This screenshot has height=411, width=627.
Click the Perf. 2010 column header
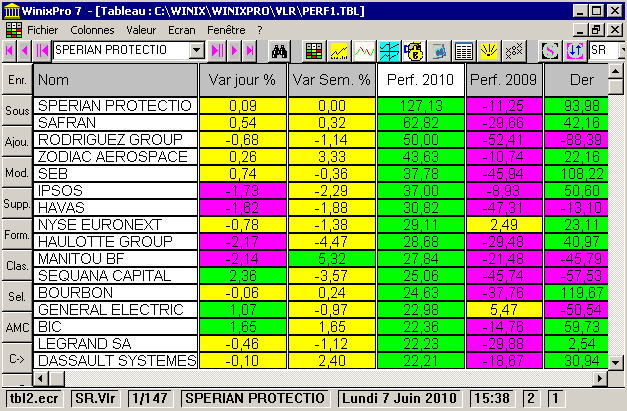pyautogui.click(x=421, y=80)
